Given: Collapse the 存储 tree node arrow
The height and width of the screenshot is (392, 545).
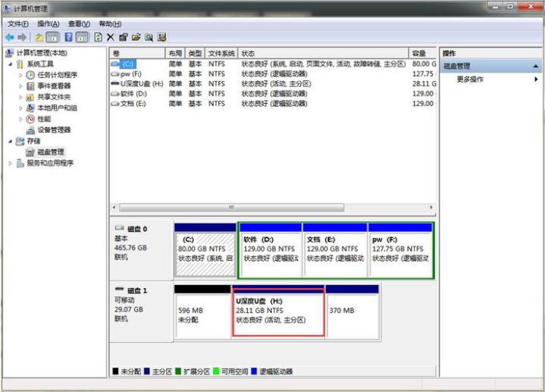Looking at the screenshot, I should 11,141.
